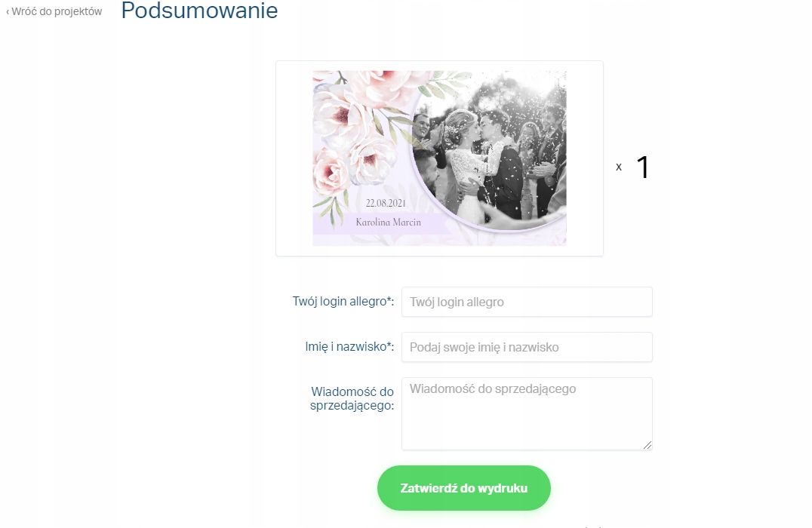The width and height of the screenshot is (812, 528).
Task: Click the 'Wiadomość do sprzedającego:' label
Action: click(352, 398)
